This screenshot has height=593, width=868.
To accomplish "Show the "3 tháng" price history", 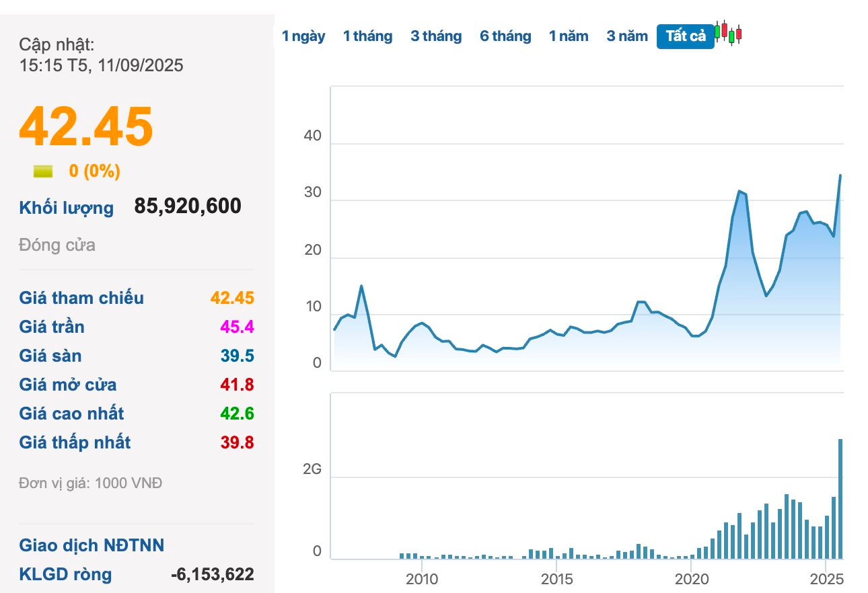I will pos(436,36).
